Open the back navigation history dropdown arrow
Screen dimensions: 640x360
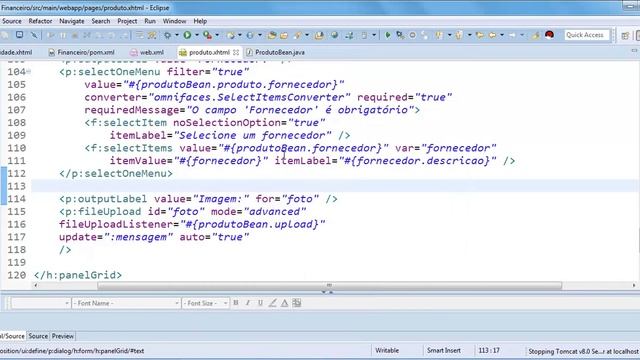point(502,36)
